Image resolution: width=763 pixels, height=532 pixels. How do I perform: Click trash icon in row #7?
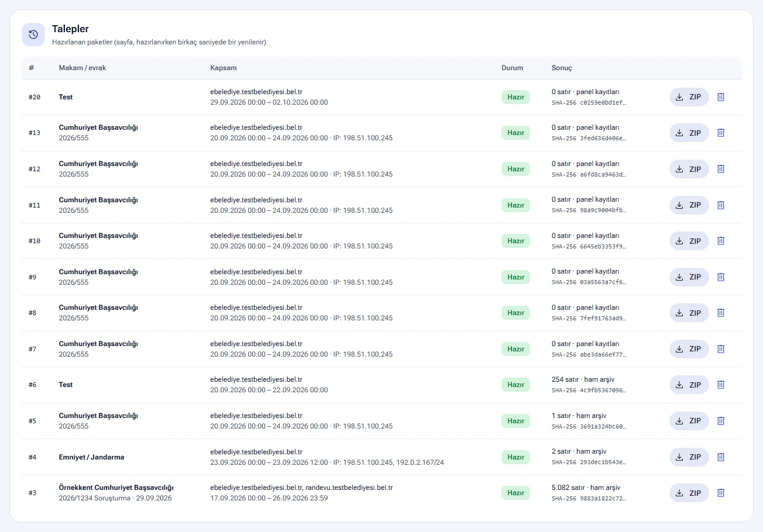(721, 349)
